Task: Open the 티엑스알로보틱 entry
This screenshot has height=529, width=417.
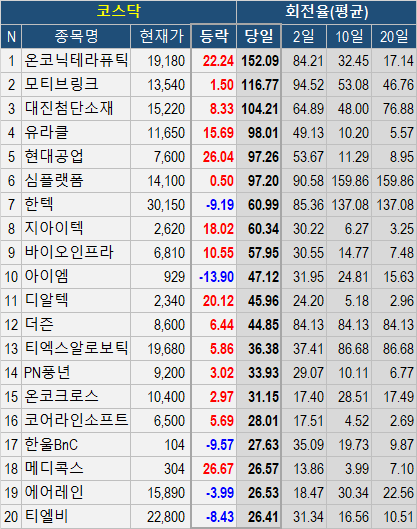Action: tap(76, 348)
